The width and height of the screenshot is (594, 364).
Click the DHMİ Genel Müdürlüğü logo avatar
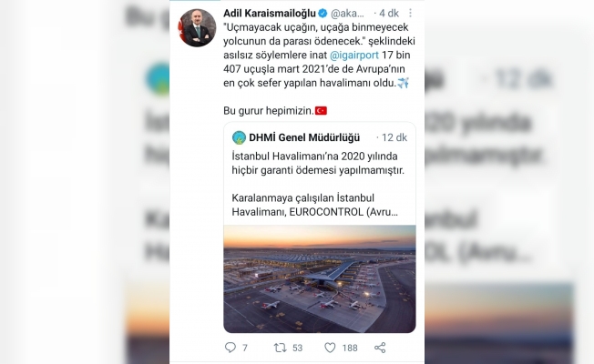(239, 137)
